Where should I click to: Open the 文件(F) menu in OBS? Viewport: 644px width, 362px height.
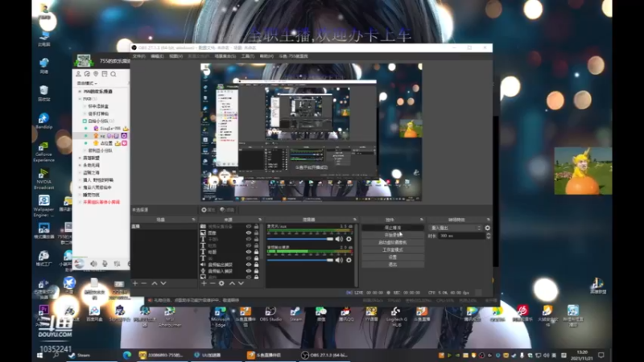[x=138, y=56]
